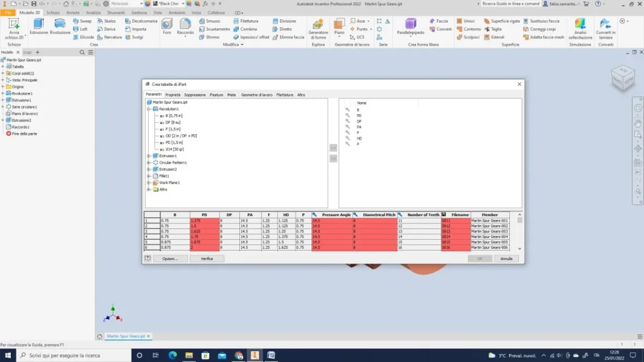Collapse the Revolution1 node

click(149, 109)
